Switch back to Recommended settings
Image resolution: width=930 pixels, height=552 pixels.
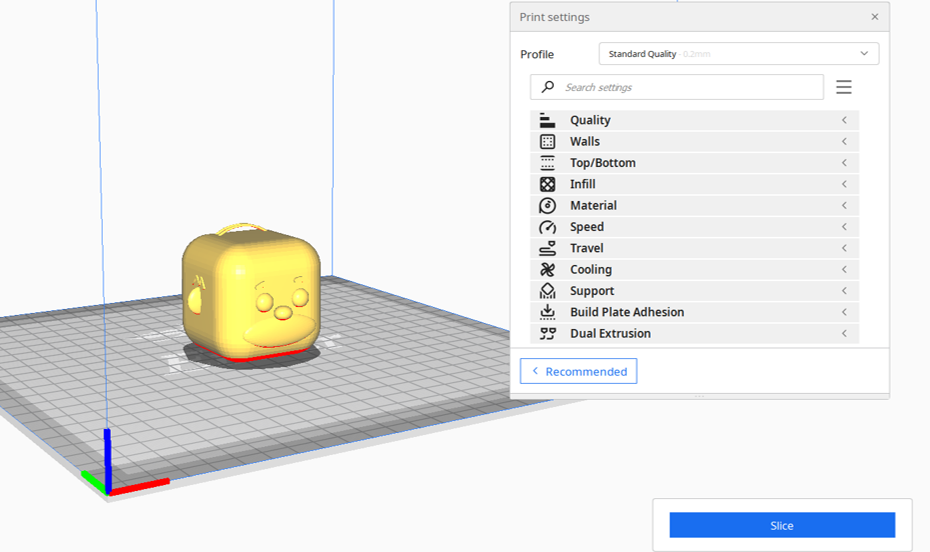(578, 371)
